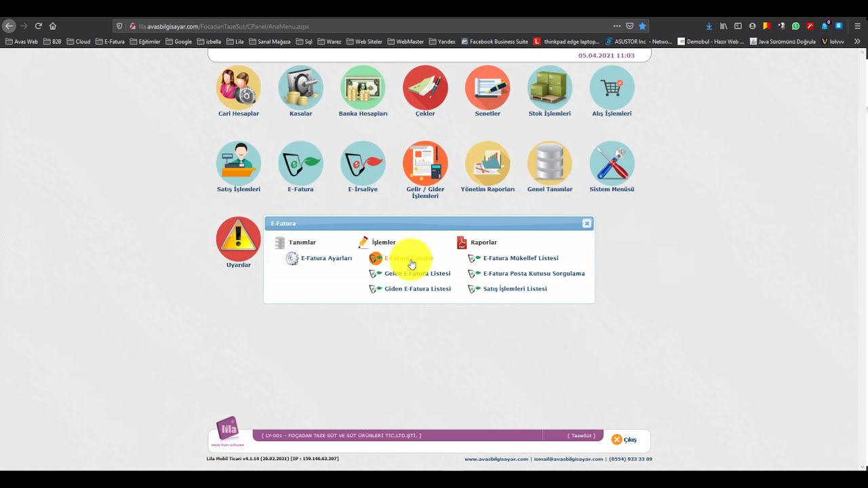Open Yönetim Raporları icon
This screenshot has height=488, width=868.
coord(488,163)
